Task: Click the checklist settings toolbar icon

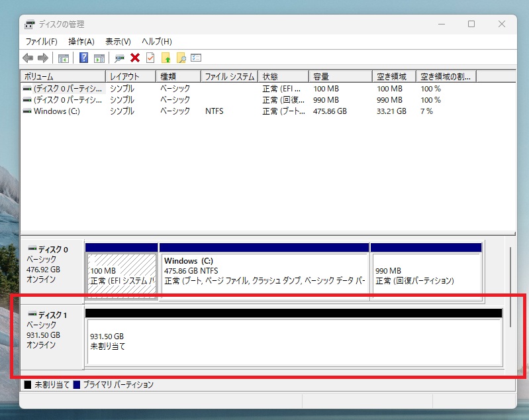Action: (196, 58)
